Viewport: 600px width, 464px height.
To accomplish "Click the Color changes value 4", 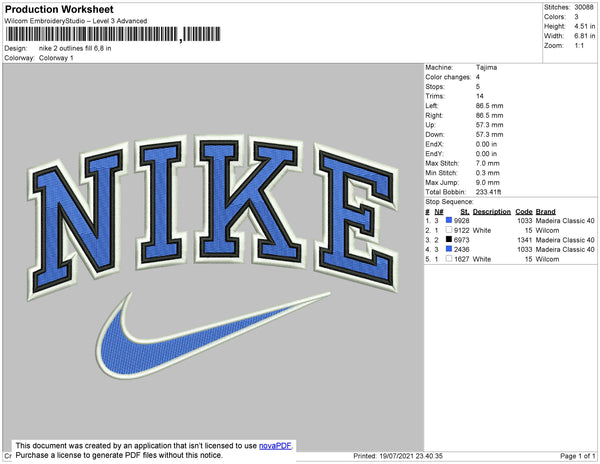I will [478, 77].
